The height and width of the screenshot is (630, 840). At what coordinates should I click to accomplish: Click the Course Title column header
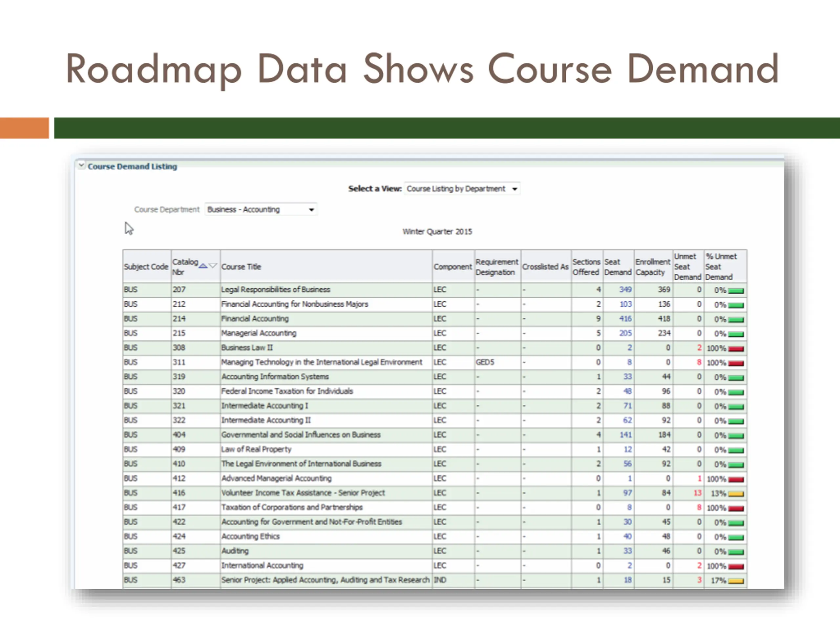(241, 266)
